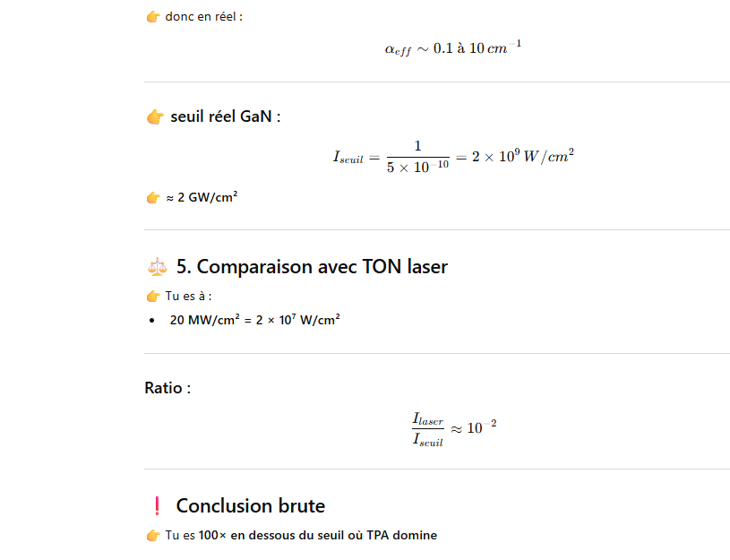Click the red exclamation mark emoji
Image resolution: width=730 pixels, height=560 pixels.
(x=157, y=506)
